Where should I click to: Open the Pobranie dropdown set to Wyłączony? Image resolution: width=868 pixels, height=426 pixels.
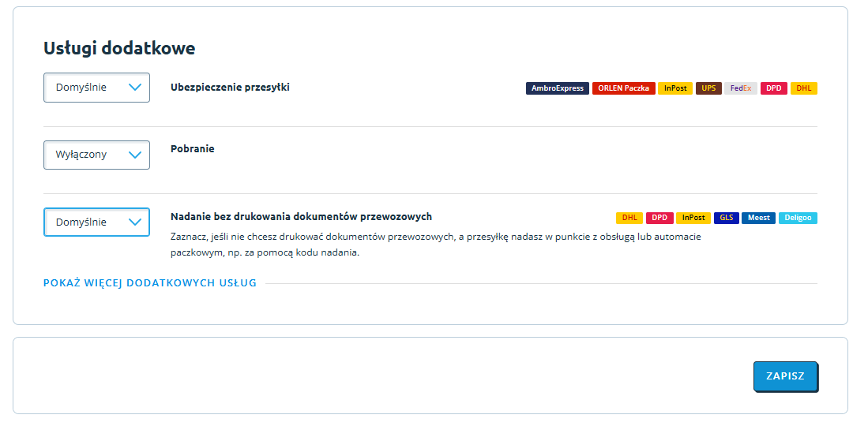click(x=96, y=155)
